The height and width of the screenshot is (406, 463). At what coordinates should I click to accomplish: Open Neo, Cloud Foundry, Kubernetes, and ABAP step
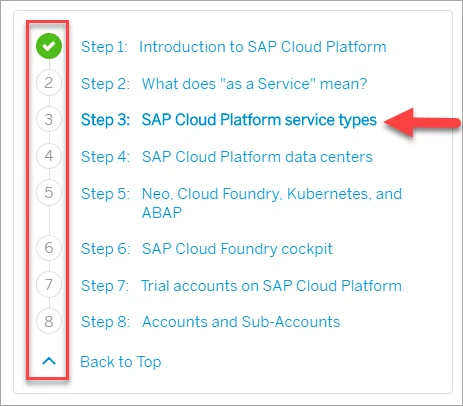(272, 203)
